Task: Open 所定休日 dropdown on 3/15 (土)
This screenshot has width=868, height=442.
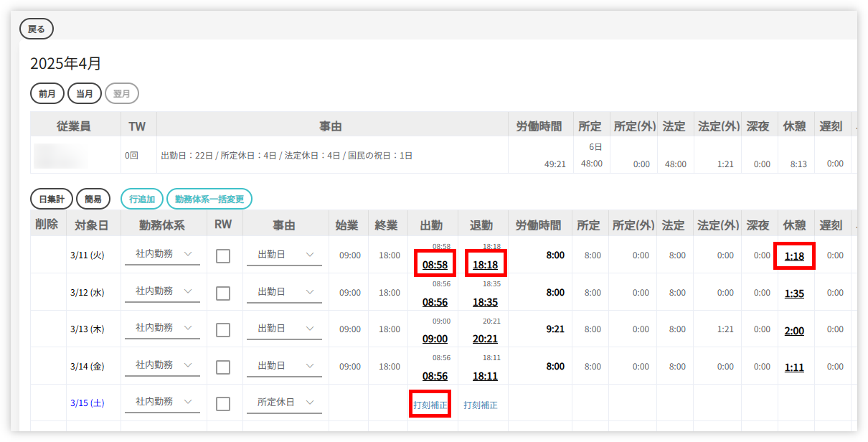Action: tap(284, 402)
